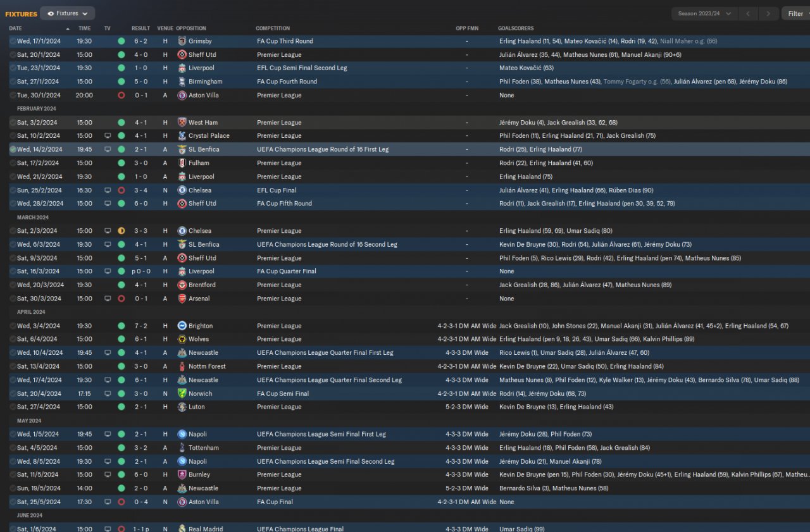Click green win indicator in the Brighton row
This screenshot has width=810, height=532.
point(121,326)
